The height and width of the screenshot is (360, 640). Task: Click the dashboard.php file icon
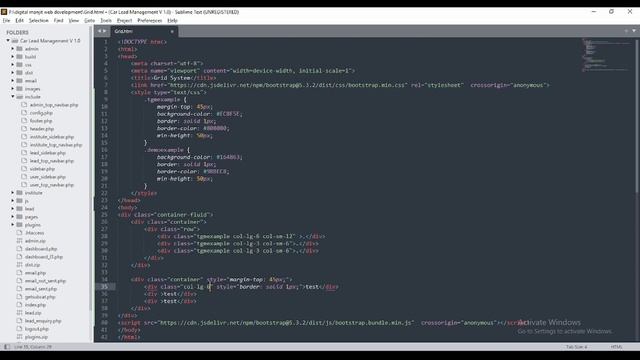(x=19, y=249)
